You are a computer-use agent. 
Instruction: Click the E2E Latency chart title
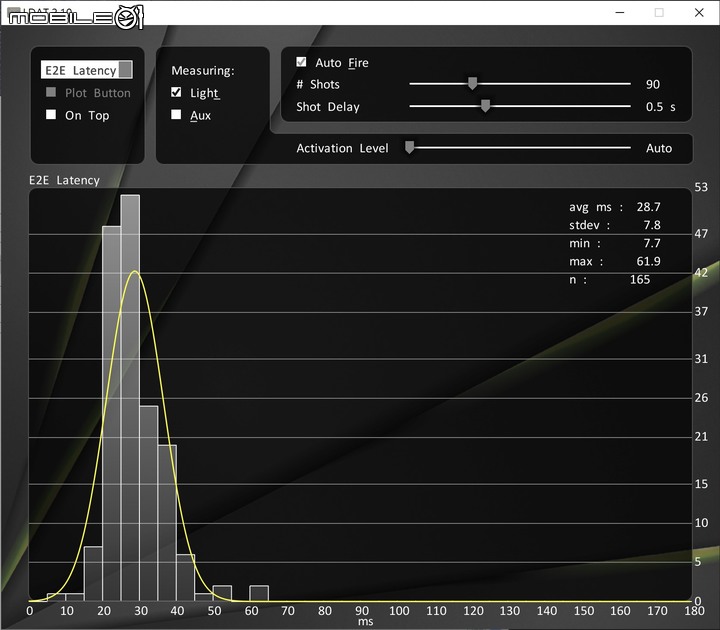[64, 180]
